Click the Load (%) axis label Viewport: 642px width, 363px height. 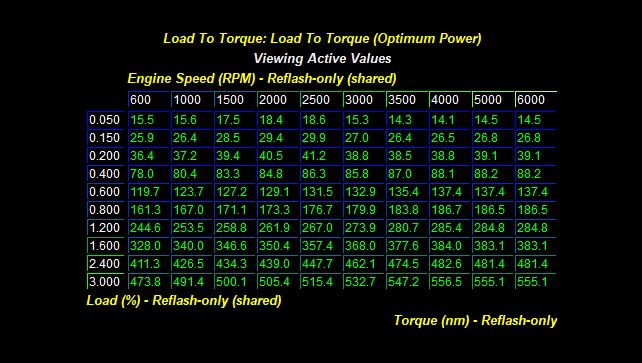pos(184,301)
